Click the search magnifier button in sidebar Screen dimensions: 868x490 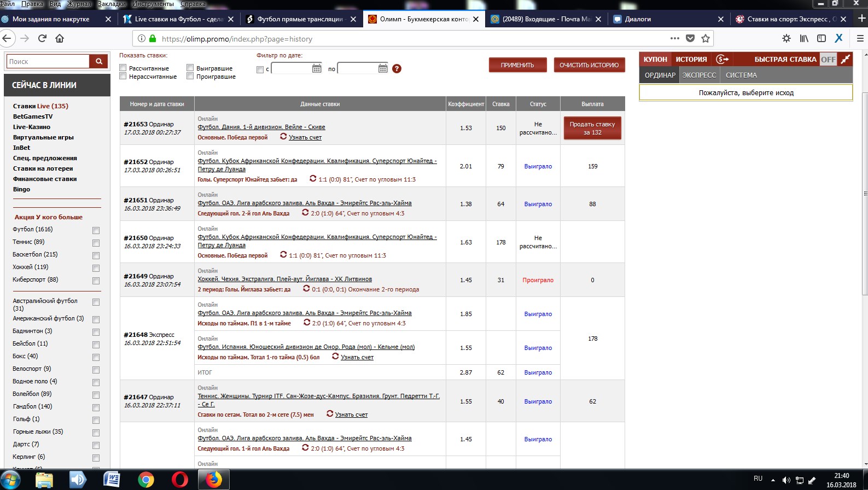point(99,61)
